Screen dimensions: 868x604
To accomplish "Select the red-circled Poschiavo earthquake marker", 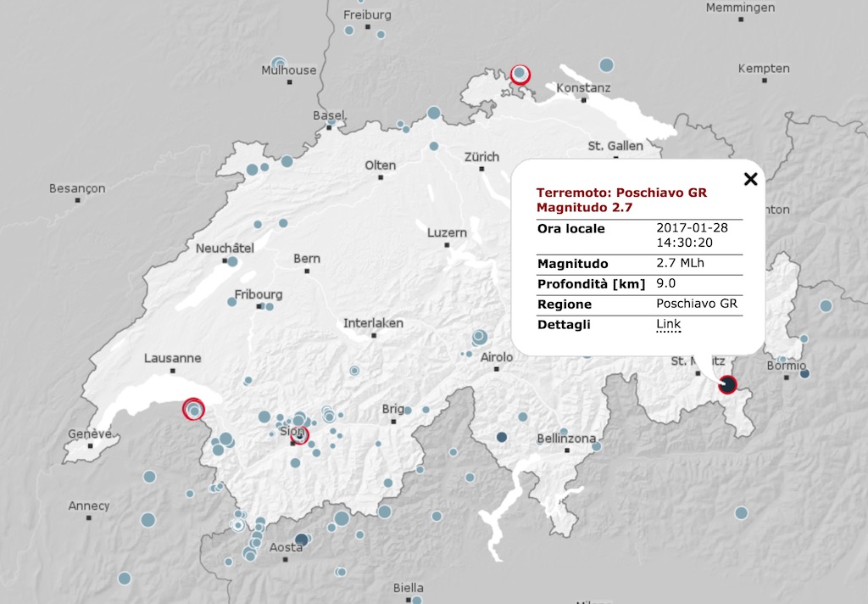I will click(x=727, y=385).
